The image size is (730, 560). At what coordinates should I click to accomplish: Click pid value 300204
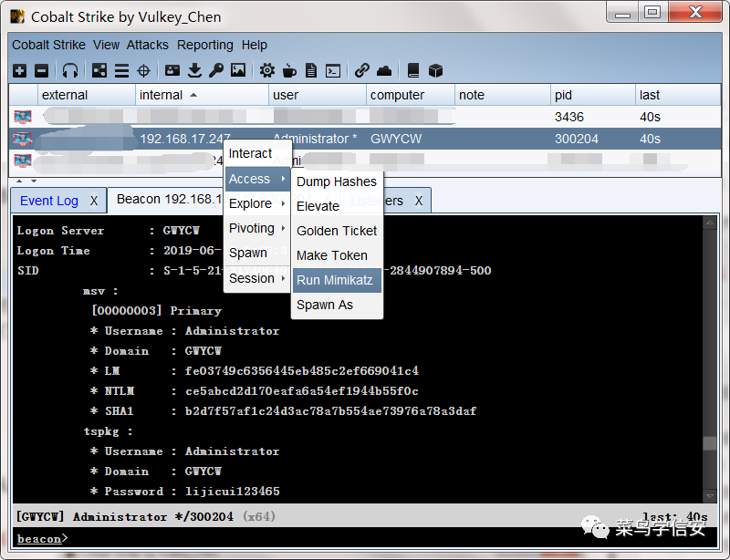click(577, 139)
